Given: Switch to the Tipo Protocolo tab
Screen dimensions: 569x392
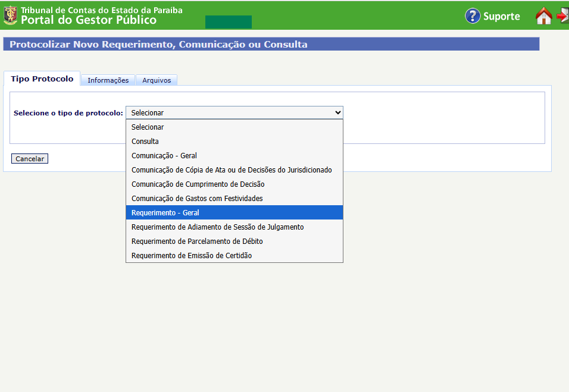Looking at the screenshot, I should [42, 79].
